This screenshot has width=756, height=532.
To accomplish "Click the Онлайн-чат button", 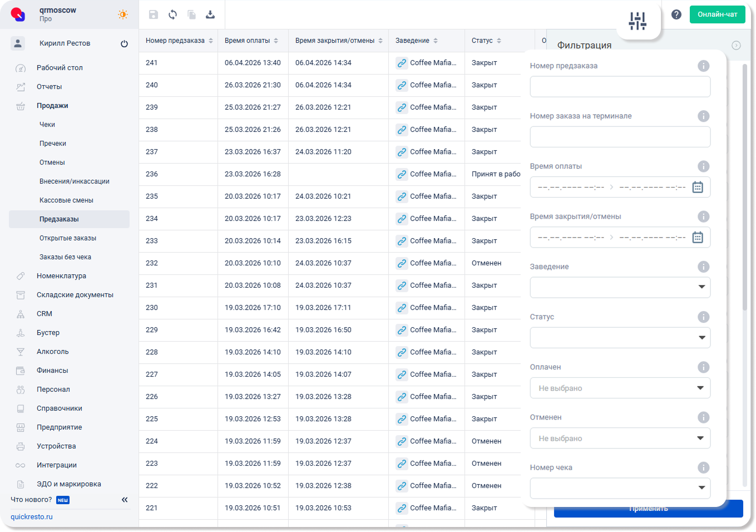I will pos(717,14).
